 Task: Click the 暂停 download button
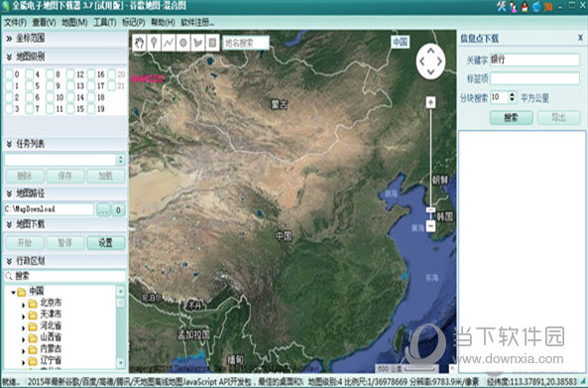[x=65, y=243]
